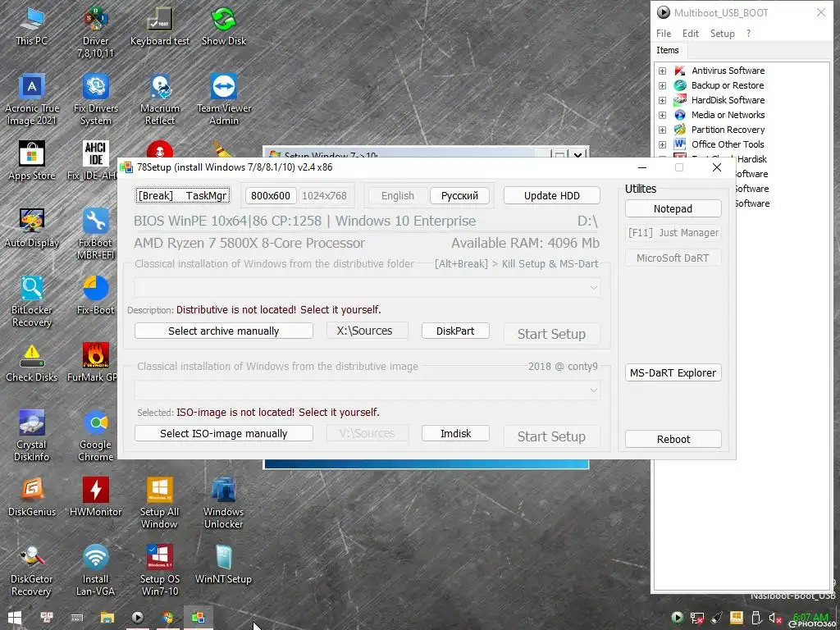The image size is (840, 630).
Task: Launch Auto Display desktop icon
Action: 32,228
